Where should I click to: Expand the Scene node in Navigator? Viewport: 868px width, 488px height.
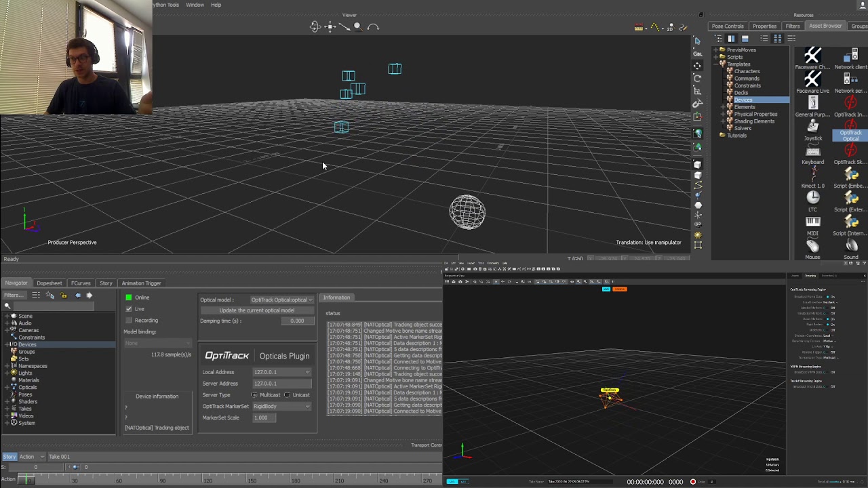click(7, 316)
